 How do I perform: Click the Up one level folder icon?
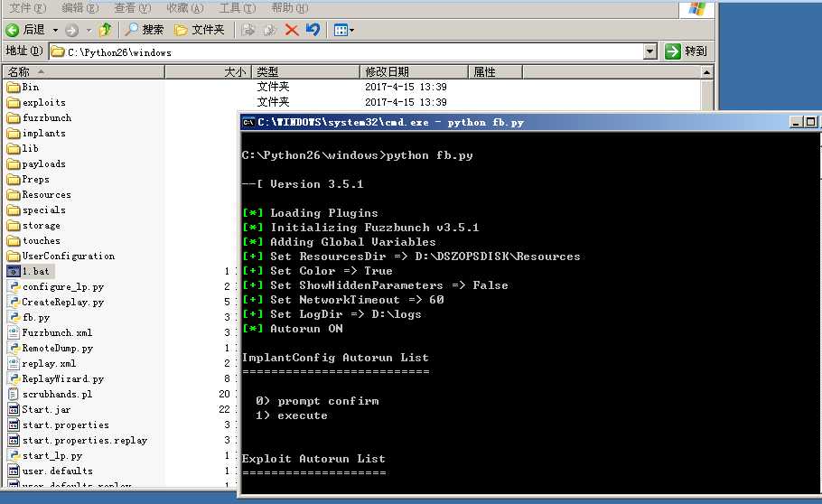tap(106, 30)
